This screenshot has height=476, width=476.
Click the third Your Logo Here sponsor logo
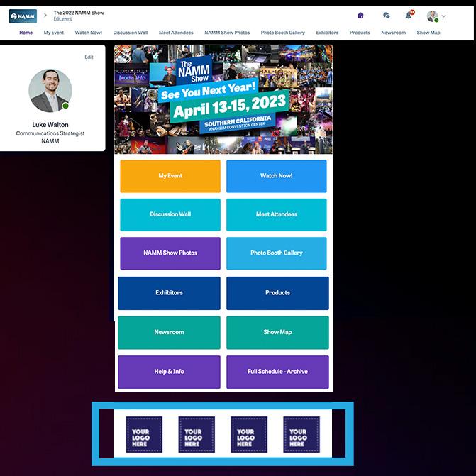[x=249, y=434]
